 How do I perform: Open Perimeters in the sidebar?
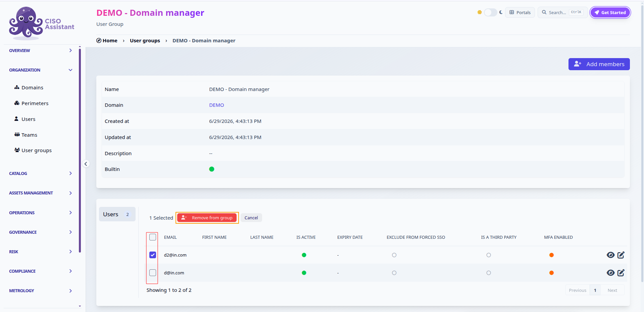click(32, 103)
